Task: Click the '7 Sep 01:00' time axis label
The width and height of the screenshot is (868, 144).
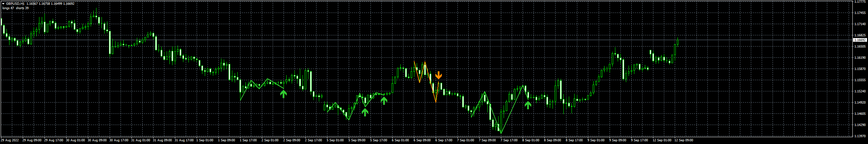Action: pos(466,140)
